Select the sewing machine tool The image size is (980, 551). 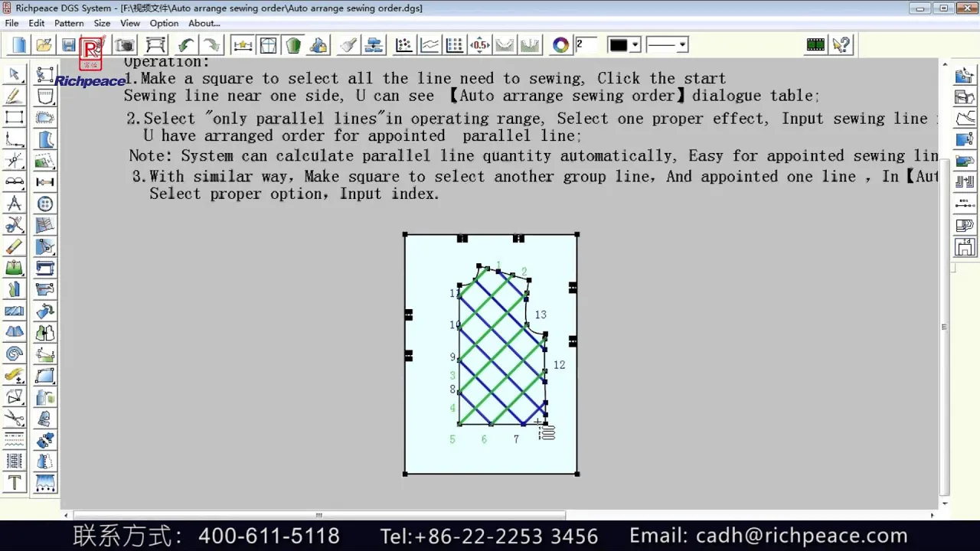click(45, 268)
